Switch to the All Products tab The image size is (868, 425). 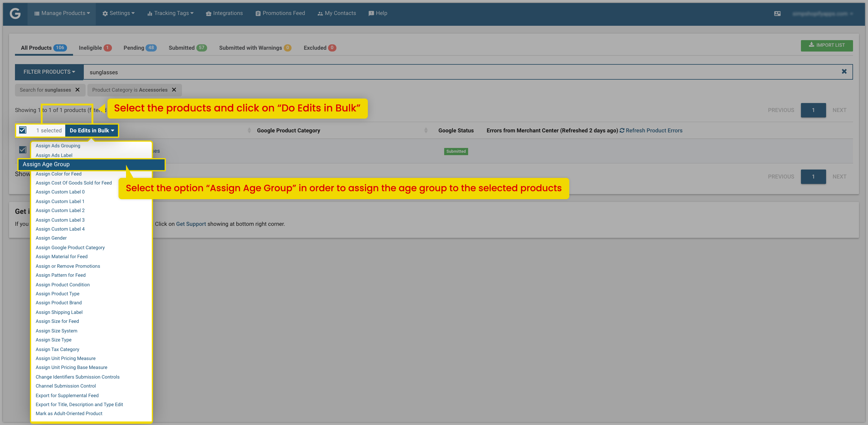coord(44,48)
